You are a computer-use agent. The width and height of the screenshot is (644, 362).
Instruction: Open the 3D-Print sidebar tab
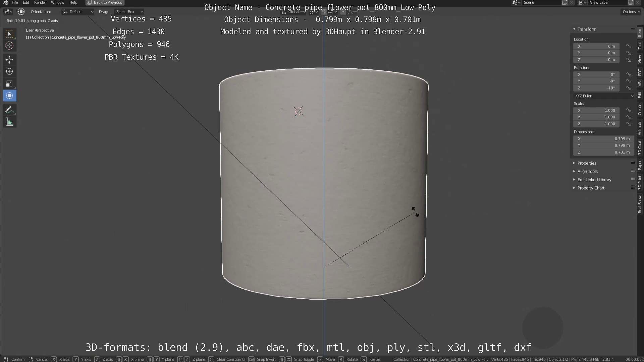click(640, 183)
